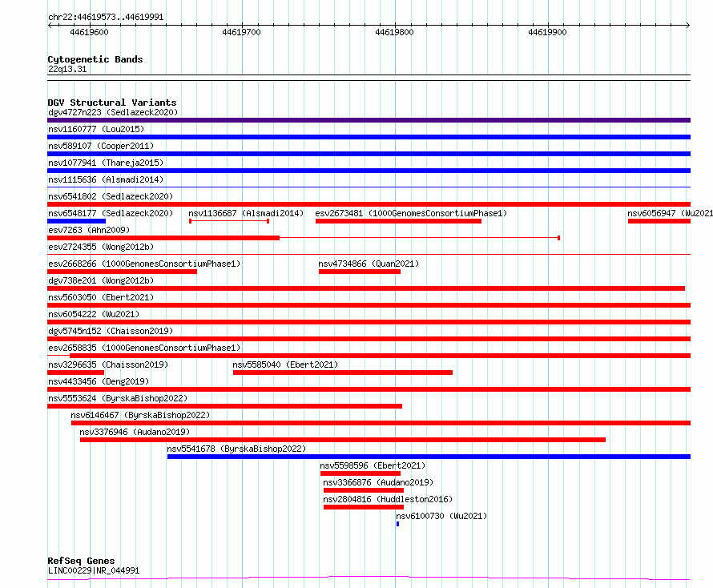Image resolution: width=713 pixels, height=588 pixels.
Task: Click nsv4433456 (Deng2019) label
Action: click(99, 381)
